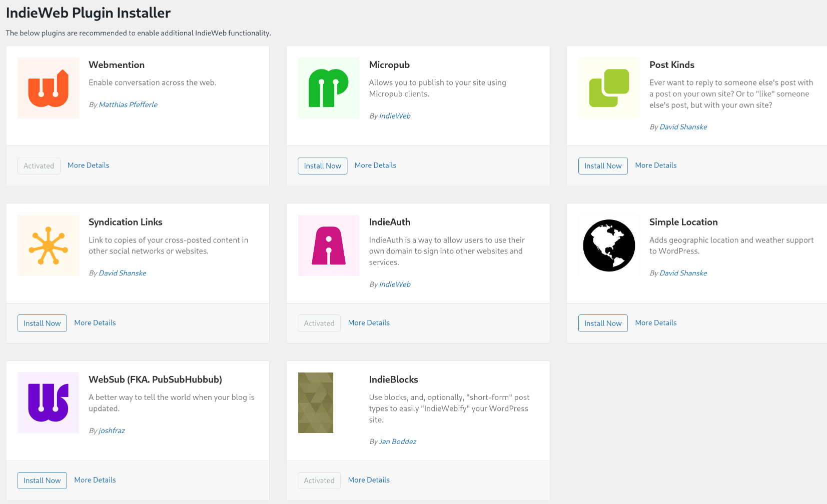Install the Post Kinds plugin

[602, 166]
